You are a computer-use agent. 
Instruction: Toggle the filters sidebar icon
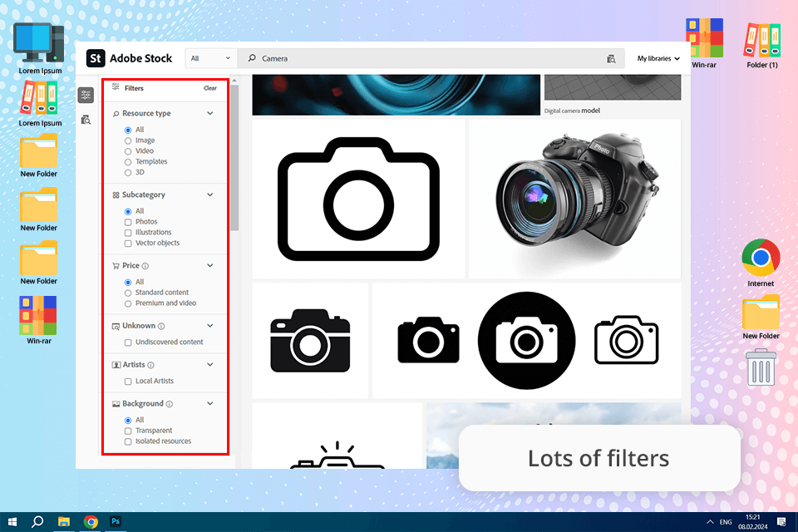coord(86,96)
